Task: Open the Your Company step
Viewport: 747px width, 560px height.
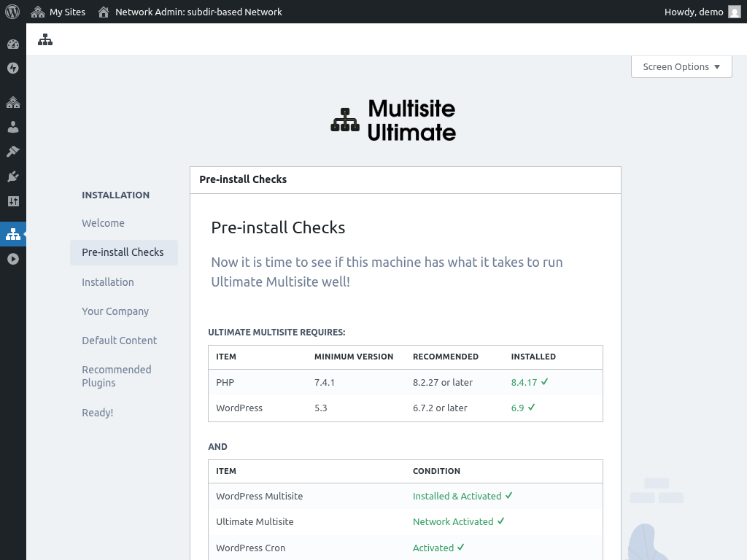Action: 115,311
